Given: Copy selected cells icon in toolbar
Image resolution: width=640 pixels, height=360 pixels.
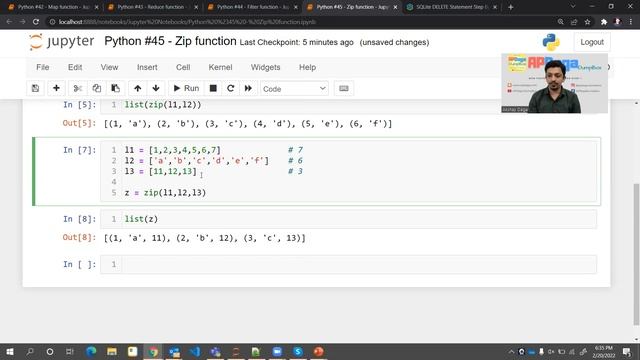Looking at the screenshot, I should (x=96, y=88).
